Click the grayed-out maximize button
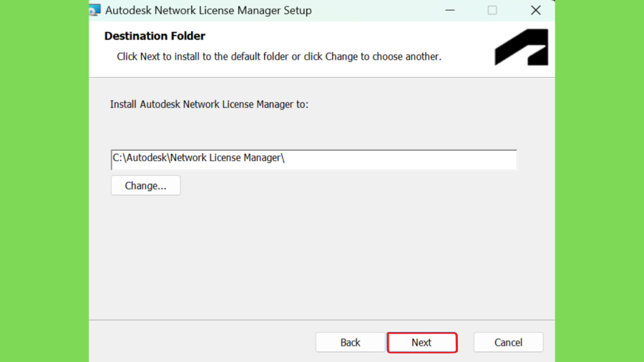 click(x=492, y=10)
